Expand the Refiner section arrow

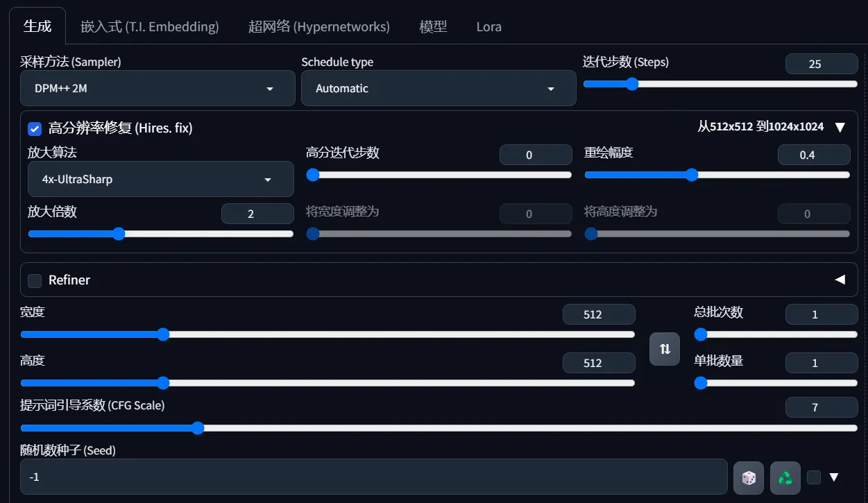(x=840, y=280)
